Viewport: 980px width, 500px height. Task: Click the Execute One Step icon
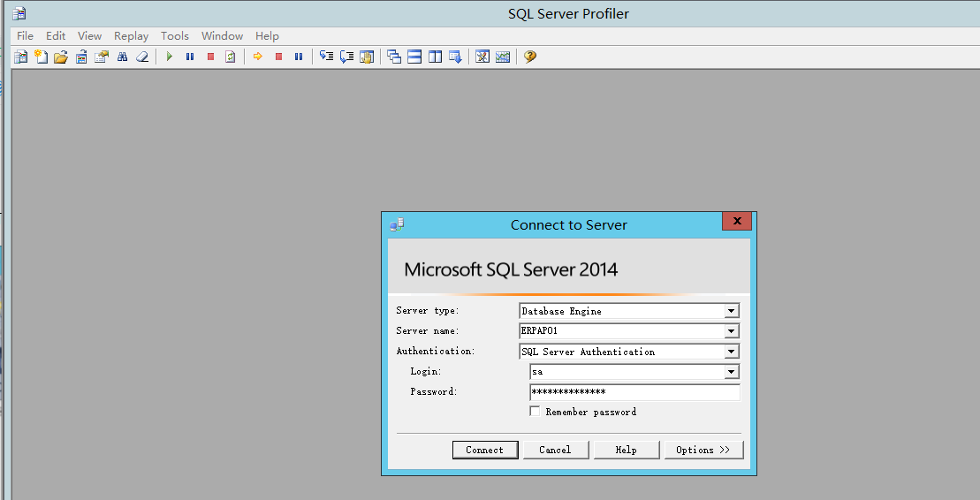click(x=326, y=57)
